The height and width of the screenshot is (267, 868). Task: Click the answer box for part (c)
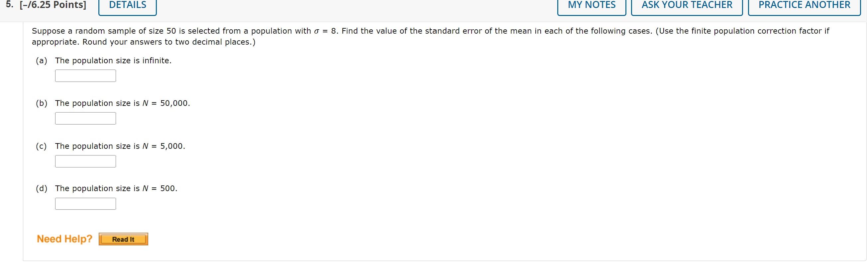click(x=85, y=161)
